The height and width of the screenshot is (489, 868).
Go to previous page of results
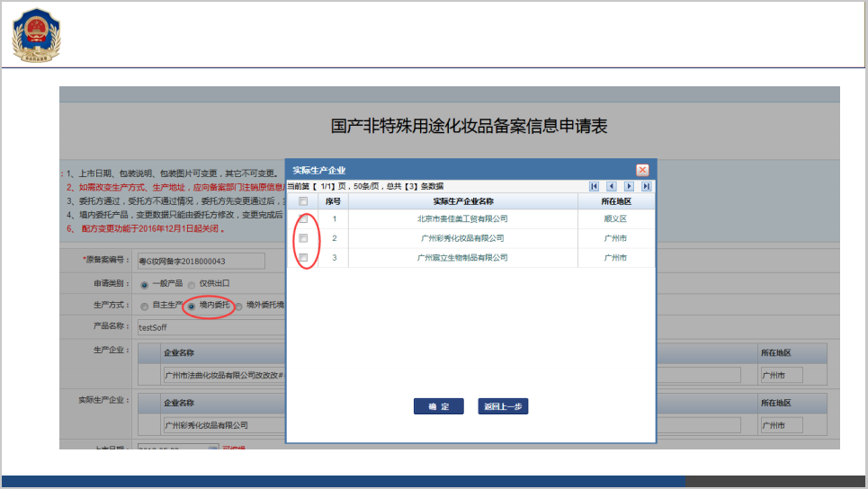coord(612,186)
